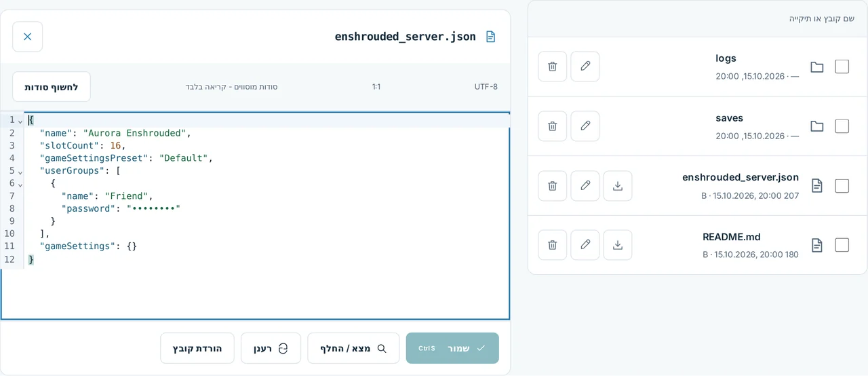The image size is (868, 376).
Task: Collapse the userGroups fold at line 5
Action: [x=20, y=171]
